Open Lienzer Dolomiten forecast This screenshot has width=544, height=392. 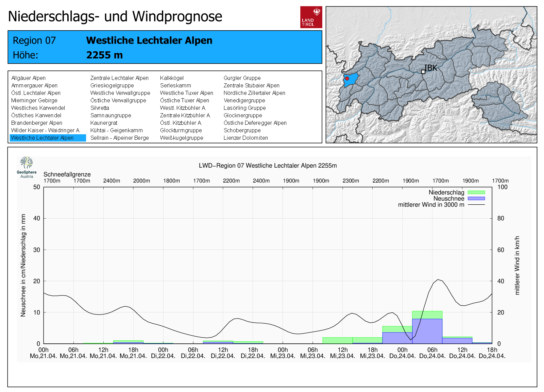click(245, 138)
